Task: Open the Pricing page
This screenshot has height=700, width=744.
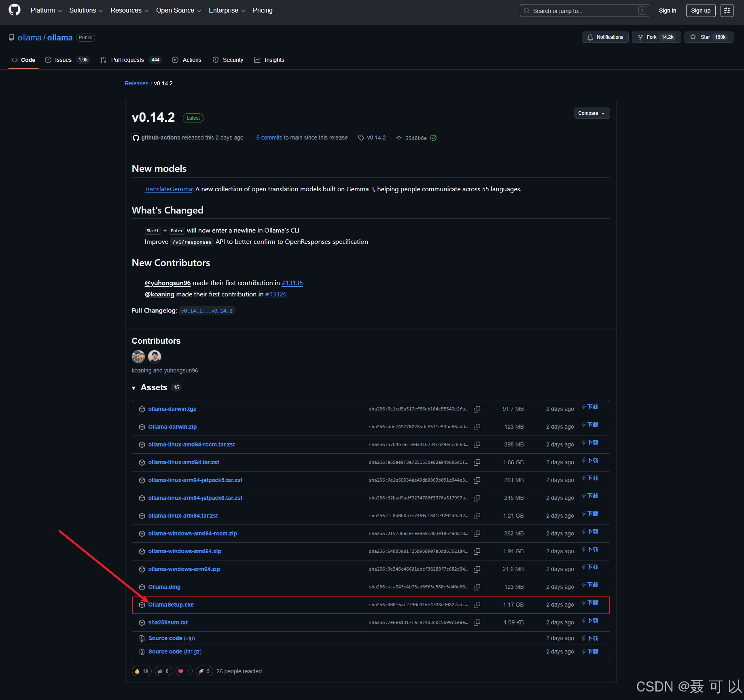Action: click(263, 11)
